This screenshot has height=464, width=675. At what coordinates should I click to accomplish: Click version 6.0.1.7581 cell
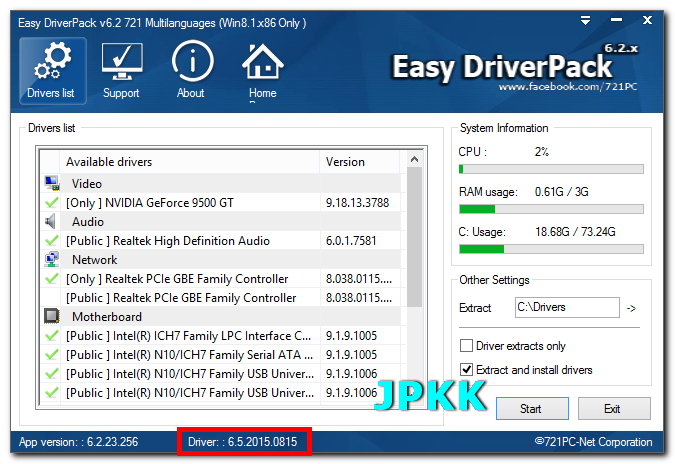pyautogui.click(x=351, y=240)
